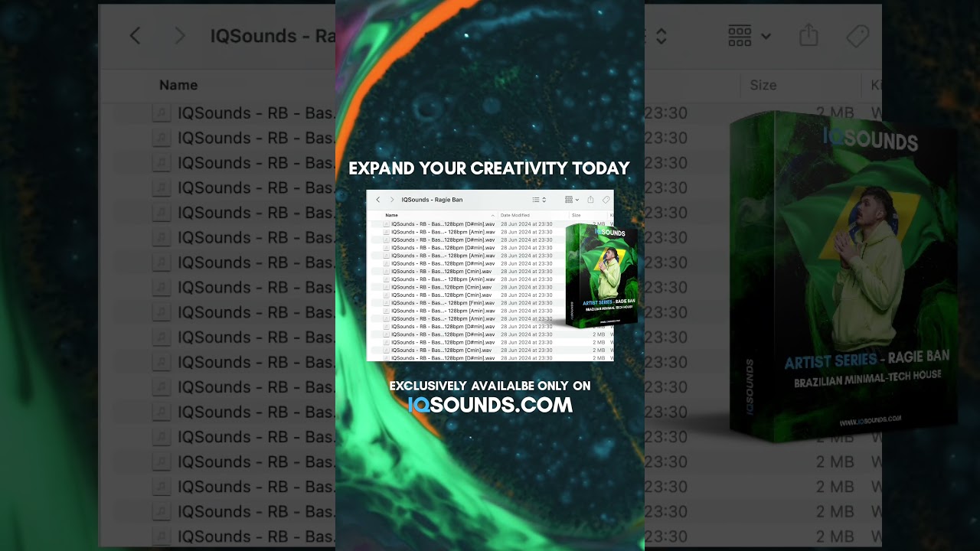Image resolution: width=980 pixels, height=551 pixels.
Task: Go forward in the small Finder window
Action: (x=392, y=200)
